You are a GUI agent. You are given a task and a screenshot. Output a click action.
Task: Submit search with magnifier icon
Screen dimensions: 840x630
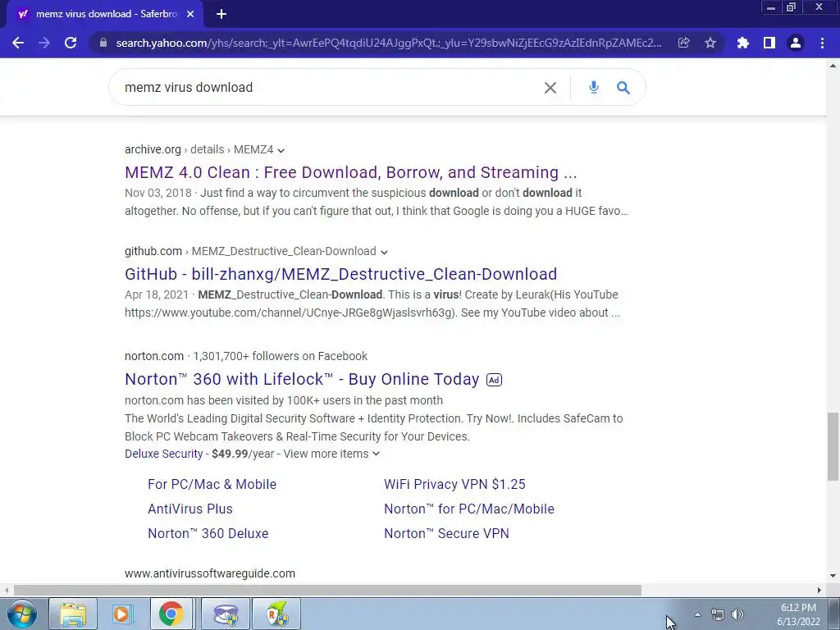coord(623,87)
